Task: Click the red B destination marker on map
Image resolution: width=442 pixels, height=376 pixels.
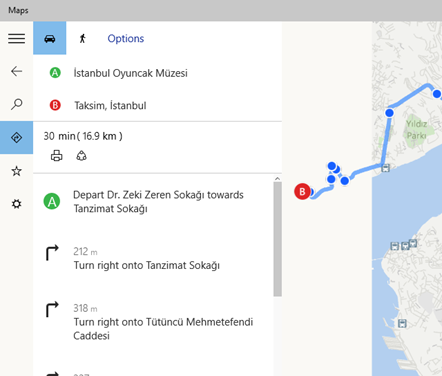Action: click(302, 192)
